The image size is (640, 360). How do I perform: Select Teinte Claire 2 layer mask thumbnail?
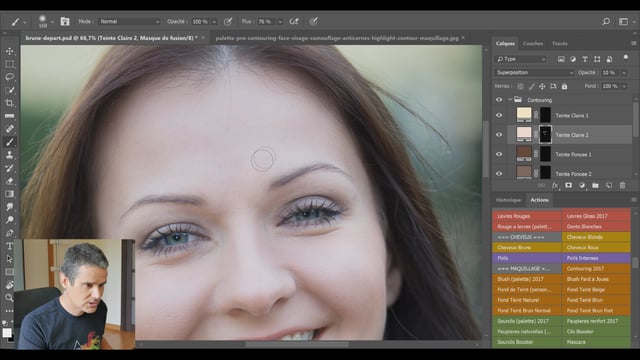tap(546, 134)
